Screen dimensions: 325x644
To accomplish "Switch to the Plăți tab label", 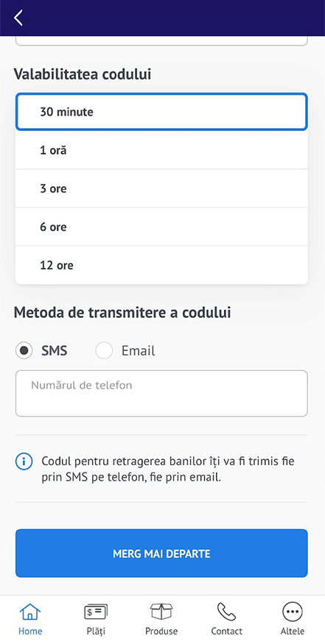I will (x=96, y=631).
